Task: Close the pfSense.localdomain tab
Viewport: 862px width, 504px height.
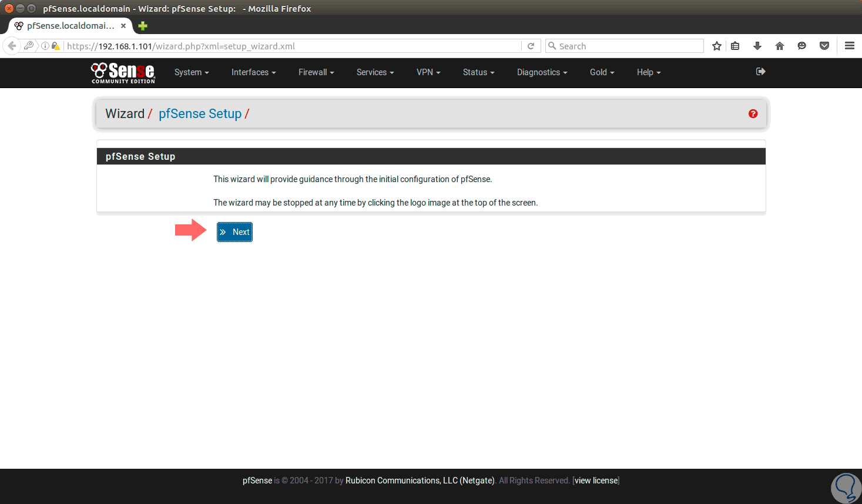Action: 123,26
